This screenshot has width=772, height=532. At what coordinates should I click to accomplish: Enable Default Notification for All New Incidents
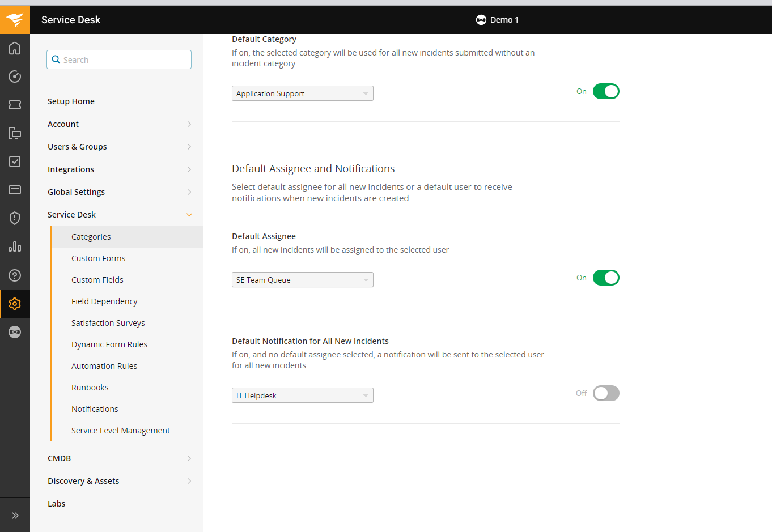tap(605, 393)
